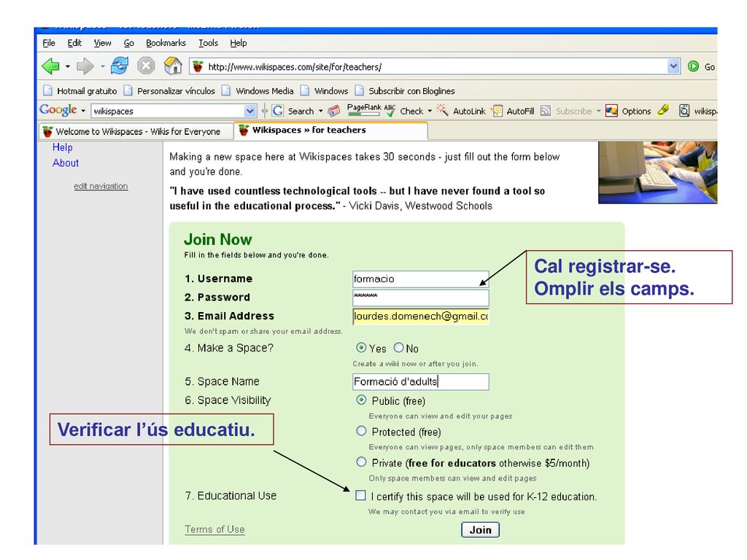Open the Bookmarks menu
The height and width of the screenshot is (560, 747).
[x=166, y=43]
